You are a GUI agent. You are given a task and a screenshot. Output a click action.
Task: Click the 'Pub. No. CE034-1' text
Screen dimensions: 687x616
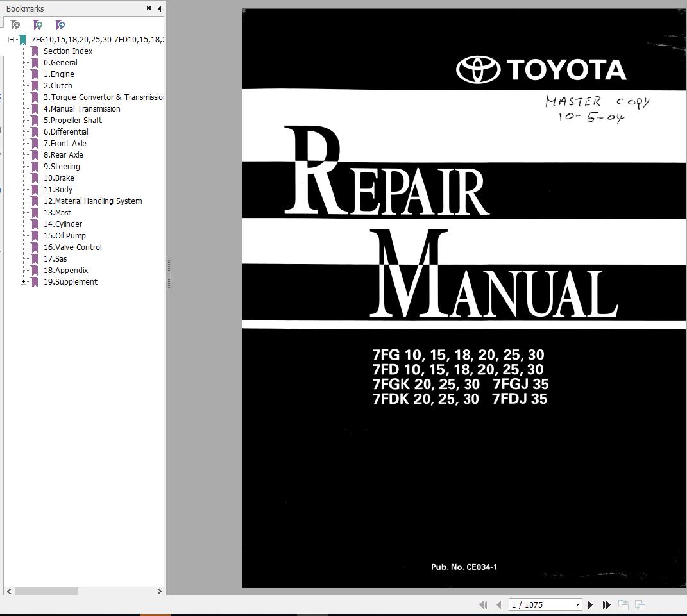[x=464, y=567]
